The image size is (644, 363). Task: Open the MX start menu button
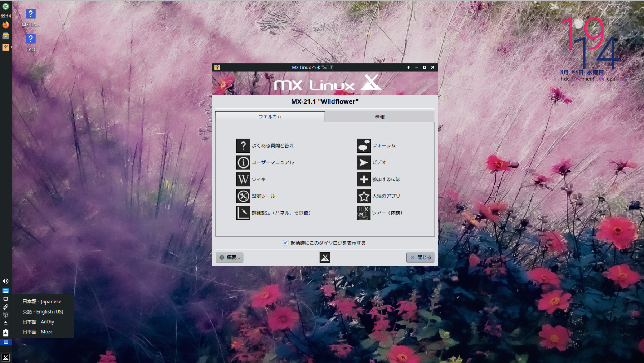pyautogui.click(x=5, y=358)
